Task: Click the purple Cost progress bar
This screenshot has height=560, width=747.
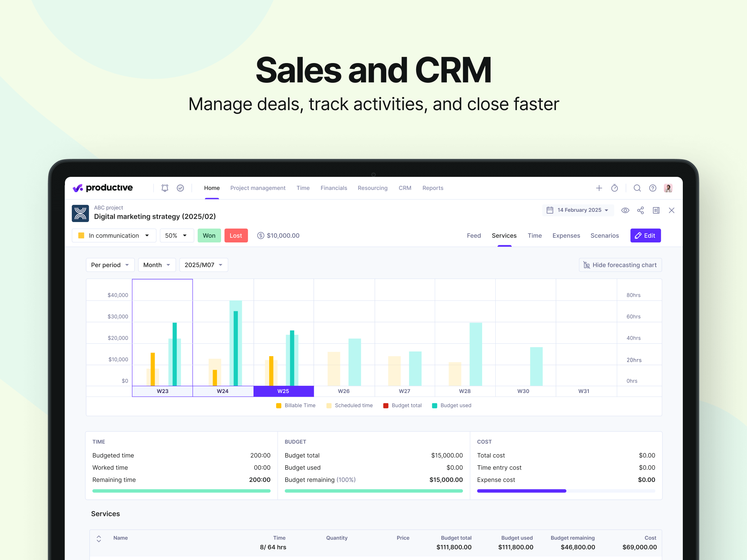Action: [522, 491]
